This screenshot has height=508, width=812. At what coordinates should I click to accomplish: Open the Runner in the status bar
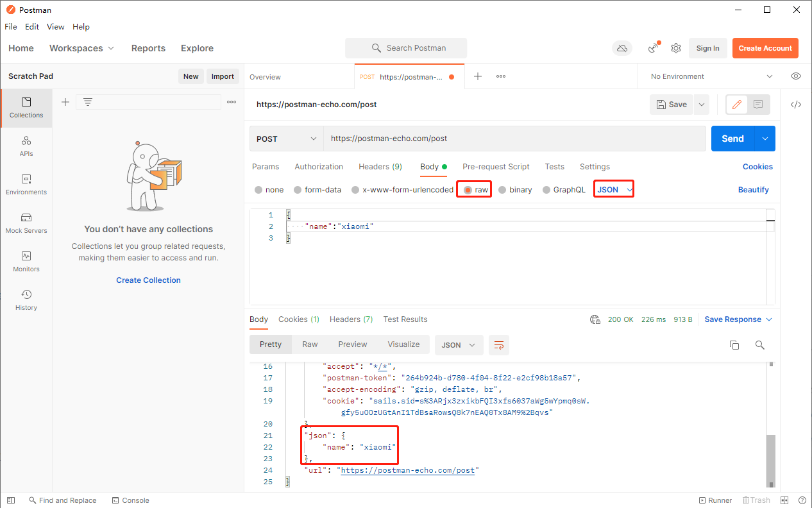[x=715, y=500]
